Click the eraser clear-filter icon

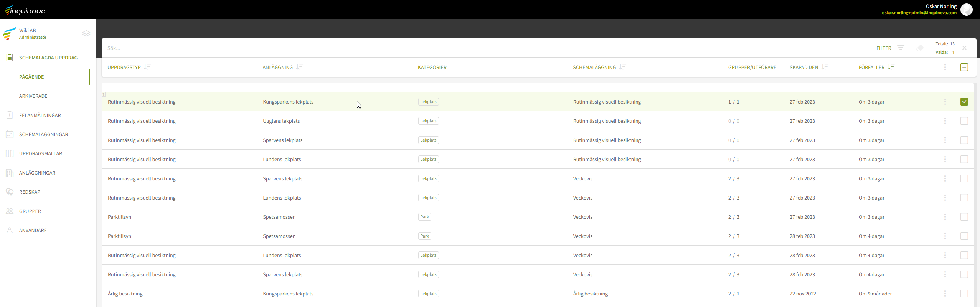(920, 48)
